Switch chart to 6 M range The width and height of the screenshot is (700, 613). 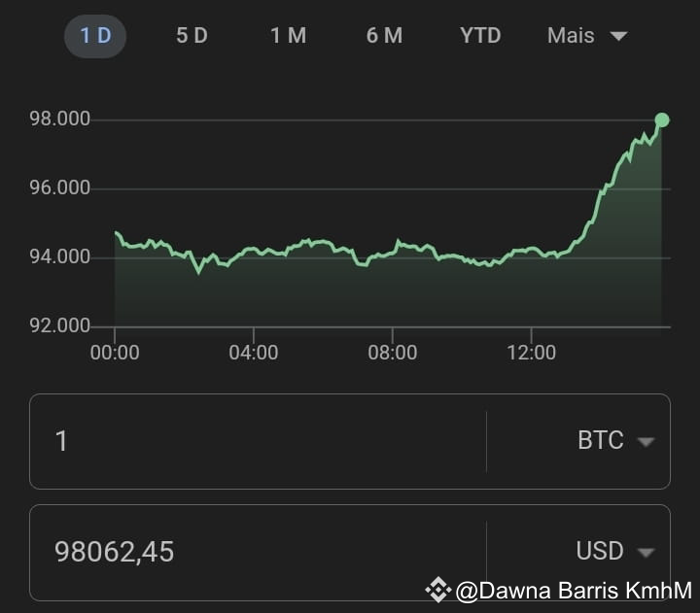[384, 36]
